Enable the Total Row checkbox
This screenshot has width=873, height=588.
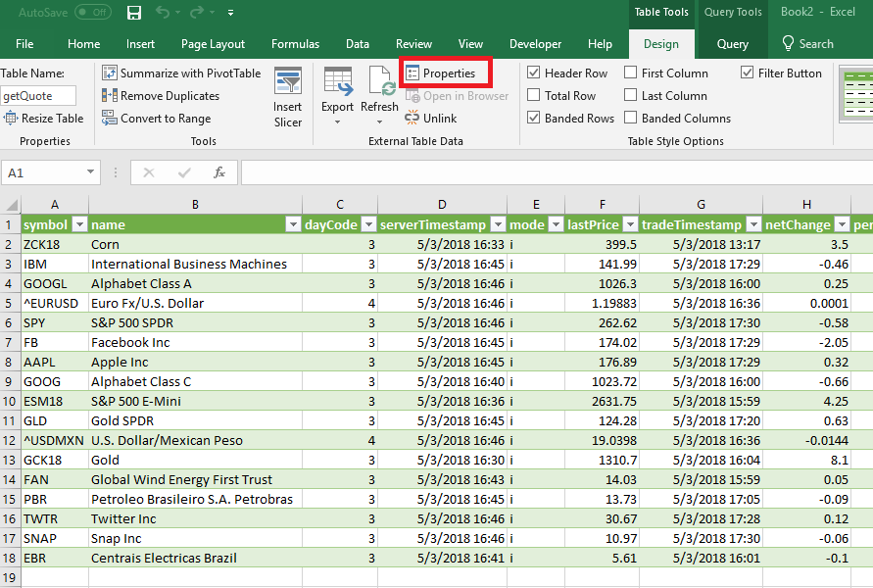pos(533,95)
